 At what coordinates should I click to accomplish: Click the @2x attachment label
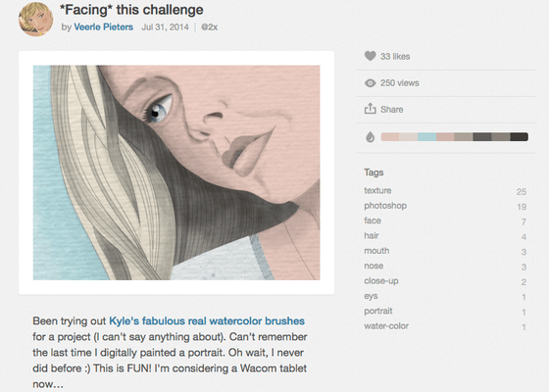[210, 27]
